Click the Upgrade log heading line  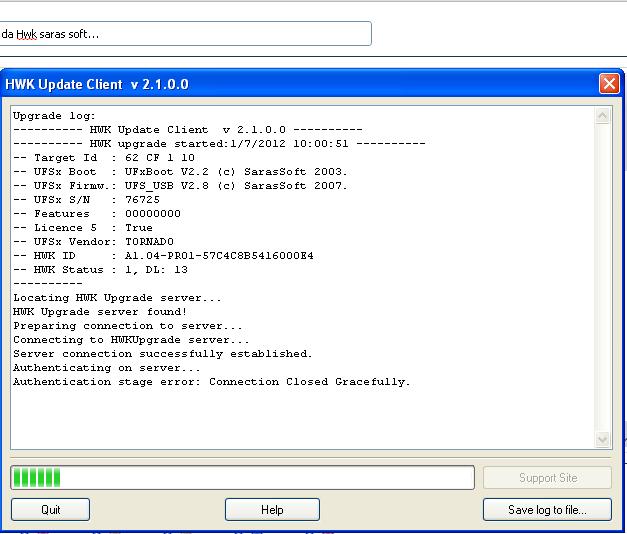pyautogui.click(x=55, y=116)
